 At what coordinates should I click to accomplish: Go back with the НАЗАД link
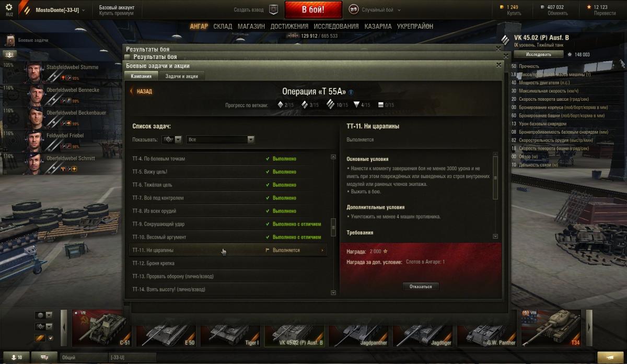(141, 91)
